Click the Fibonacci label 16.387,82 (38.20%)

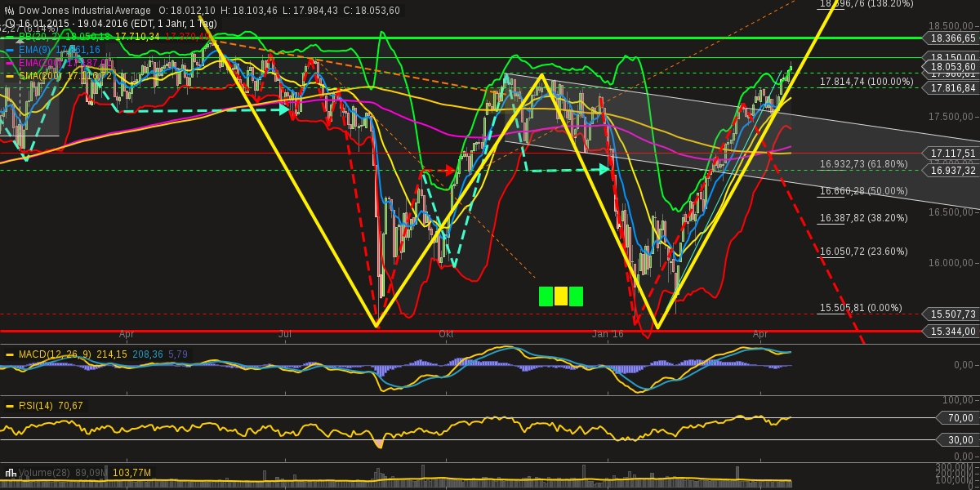(x=864, y=218)
